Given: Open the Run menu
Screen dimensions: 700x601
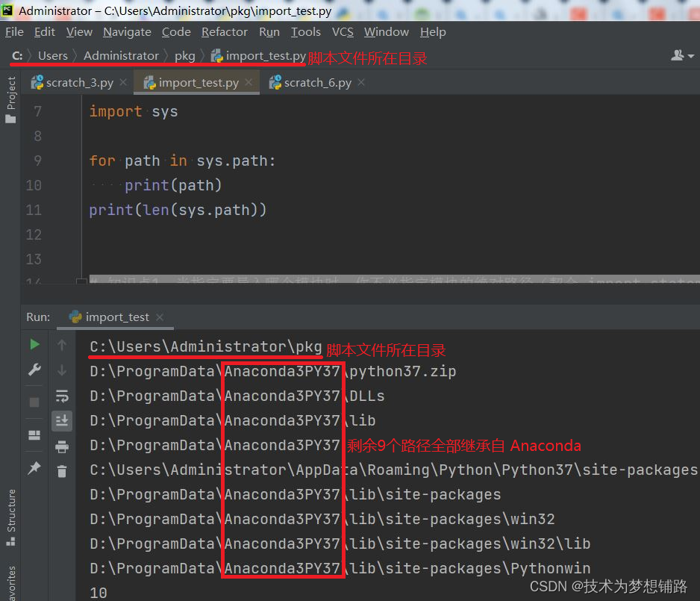Looking at the screenshot, I should point(269,32).
